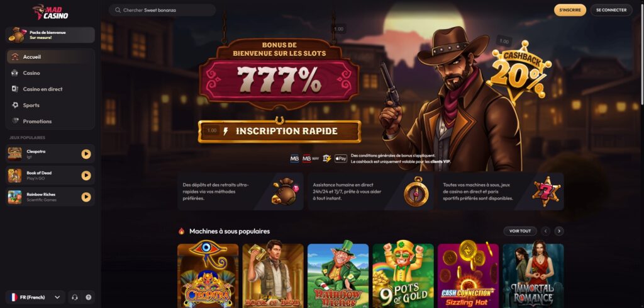This screenshot has width=644, height=308.
Task: Show next popular slots with right arrow
Action: click(559, 231)
